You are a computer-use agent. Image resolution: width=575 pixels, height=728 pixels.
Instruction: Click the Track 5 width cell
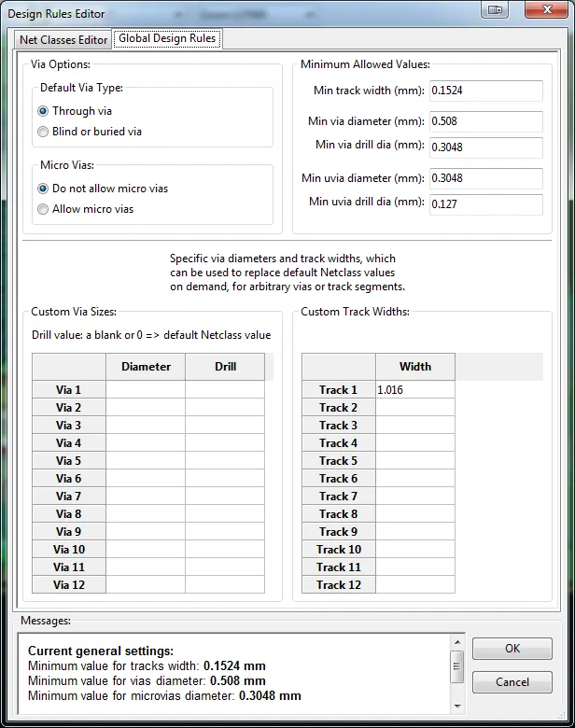coord(415,460)
